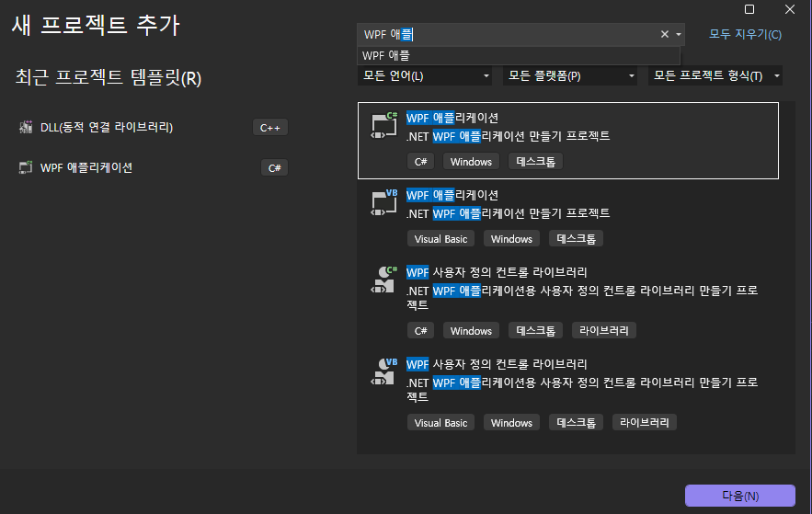Click the C# WPF 애플리케이션 description text
Viewport: 812px width, 514px height.
click(508, 136)
